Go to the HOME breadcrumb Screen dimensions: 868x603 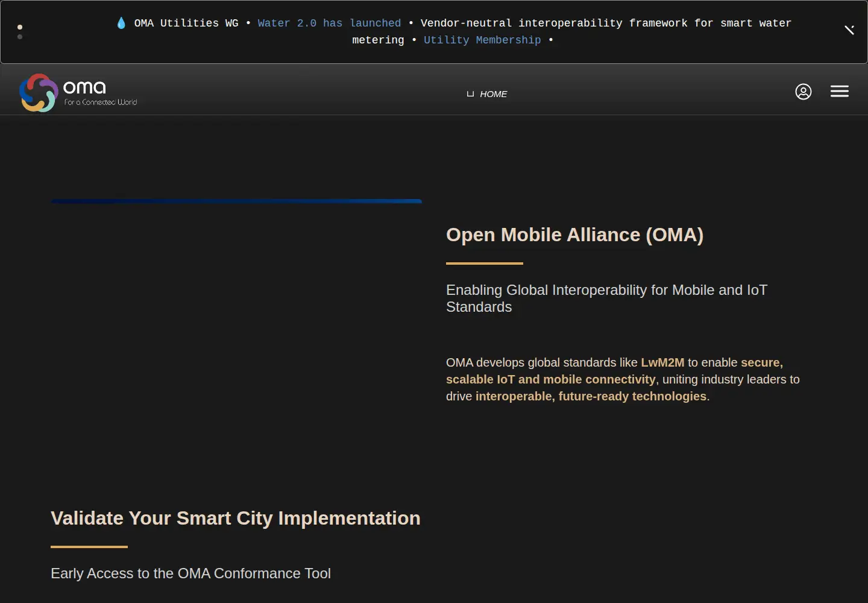tap(494, 94)
